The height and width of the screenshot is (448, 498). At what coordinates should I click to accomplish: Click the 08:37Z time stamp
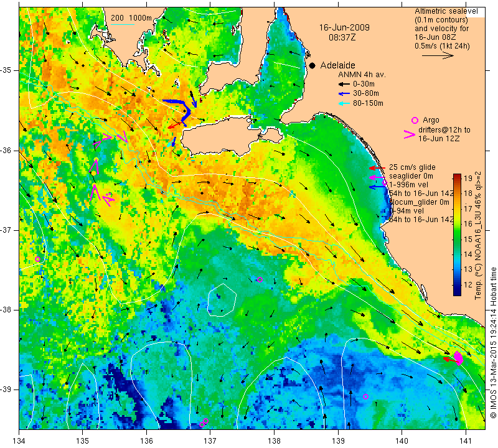pyautogui.click(x=342, y=37)
